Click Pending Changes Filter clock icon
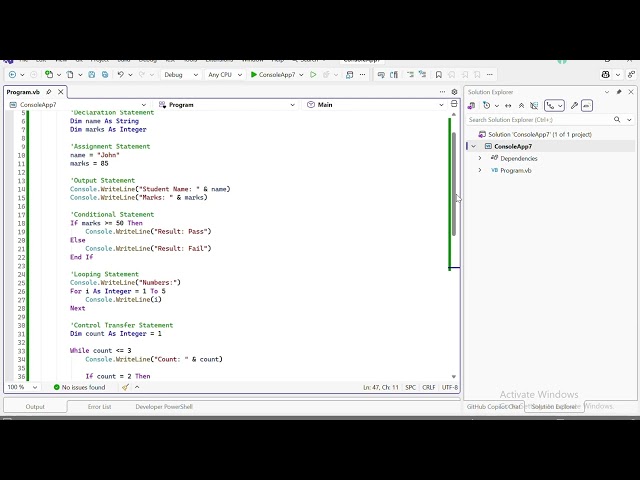The image size is (640, 480). coord(487,106)
